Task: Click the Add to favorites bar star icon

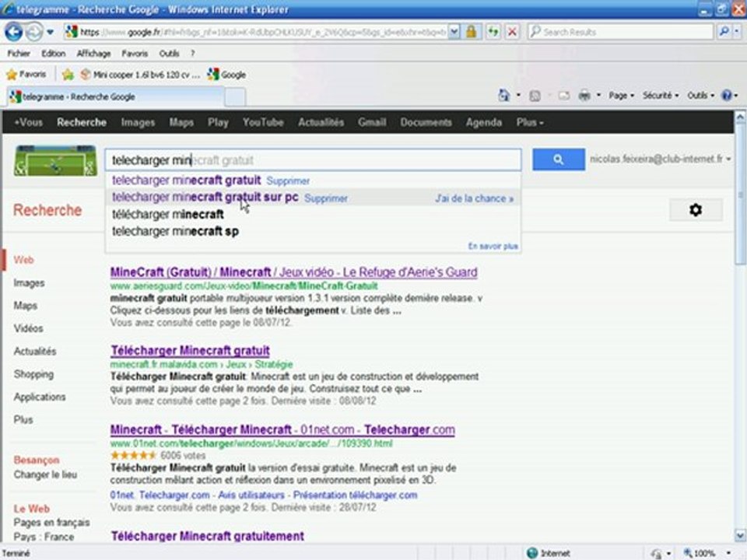Action: [68, 75]
